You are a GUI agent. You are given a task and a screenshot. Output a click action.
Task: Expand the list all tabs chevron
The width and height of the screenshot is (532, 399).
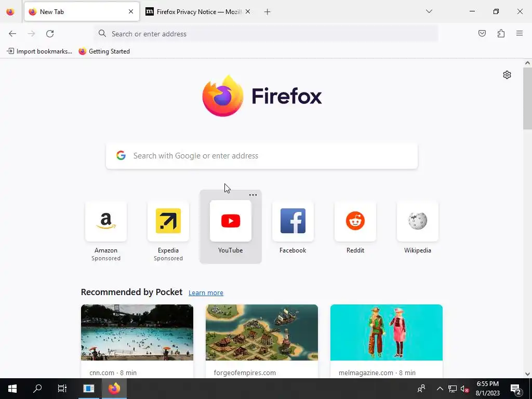tap(429, 11)
